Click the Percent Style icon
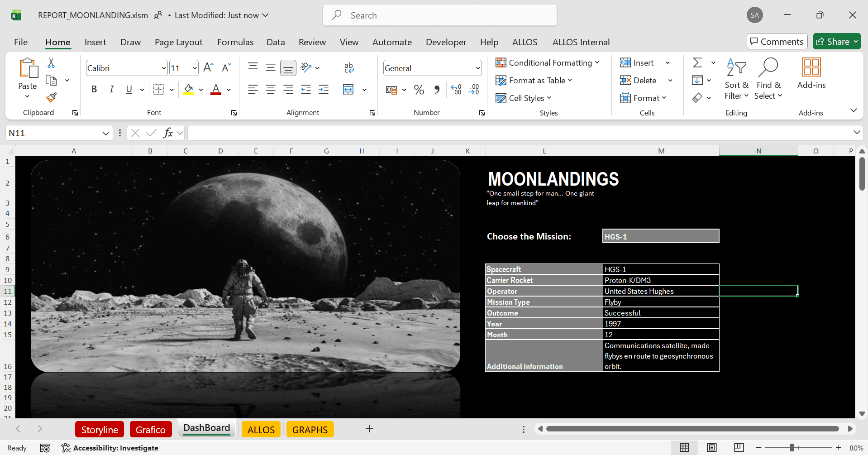This screenshot has height=455, width=868. (x=419, y=90)
